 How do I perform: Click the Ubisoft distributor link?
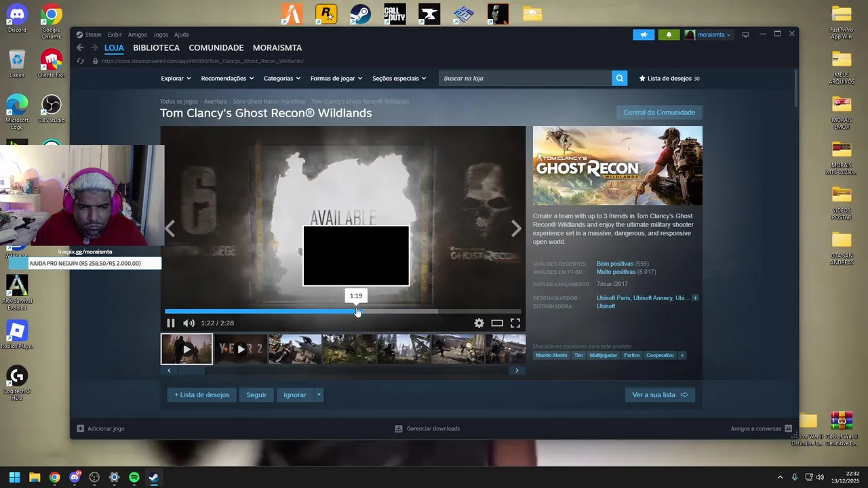click(x=606, y=306)
